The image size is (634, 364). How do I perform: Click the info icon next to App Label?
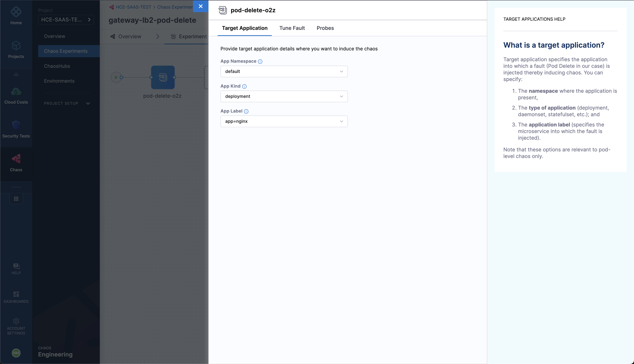point(246,111)
